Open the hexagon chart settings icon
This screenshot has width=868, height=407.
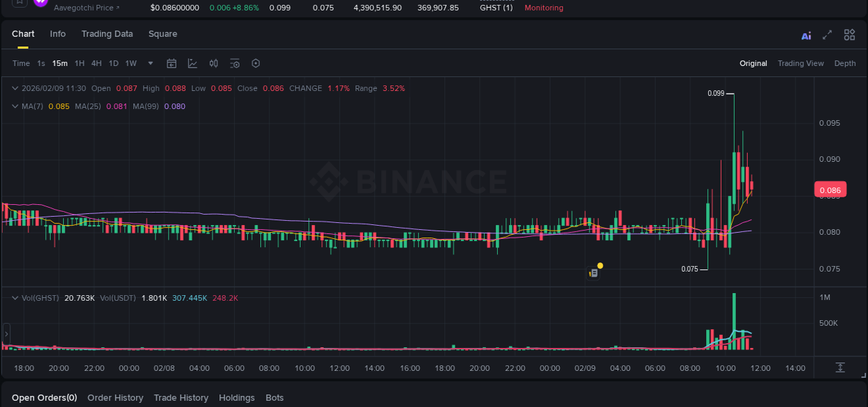pyautogui.click(x=256, y=63)
